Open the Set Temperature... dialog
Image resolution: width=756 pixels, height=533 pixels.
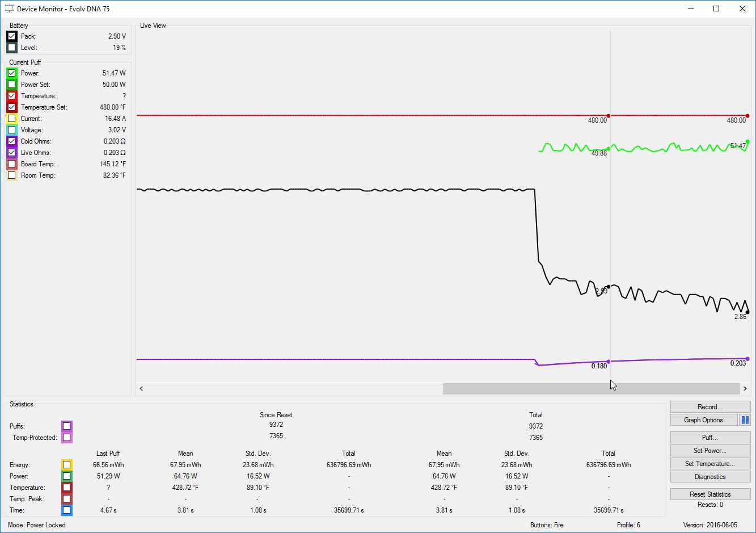[710, 464]
